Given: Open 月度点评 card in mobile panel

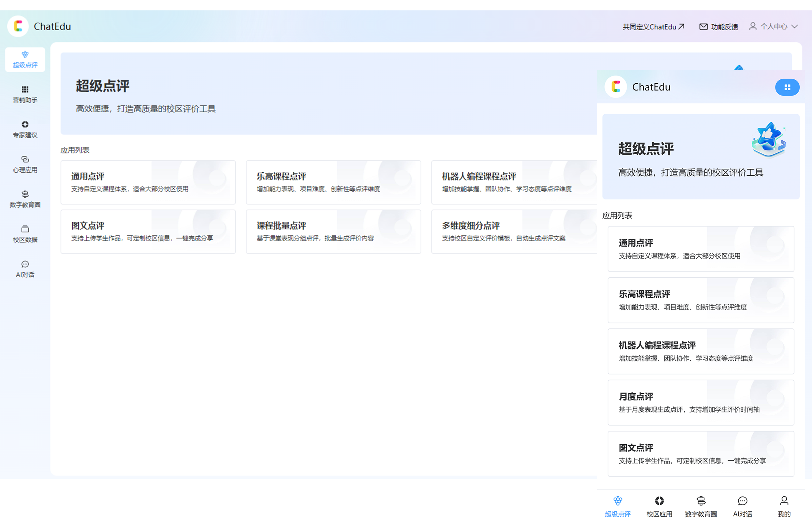Looking at the screenshot, I should 700,402.
